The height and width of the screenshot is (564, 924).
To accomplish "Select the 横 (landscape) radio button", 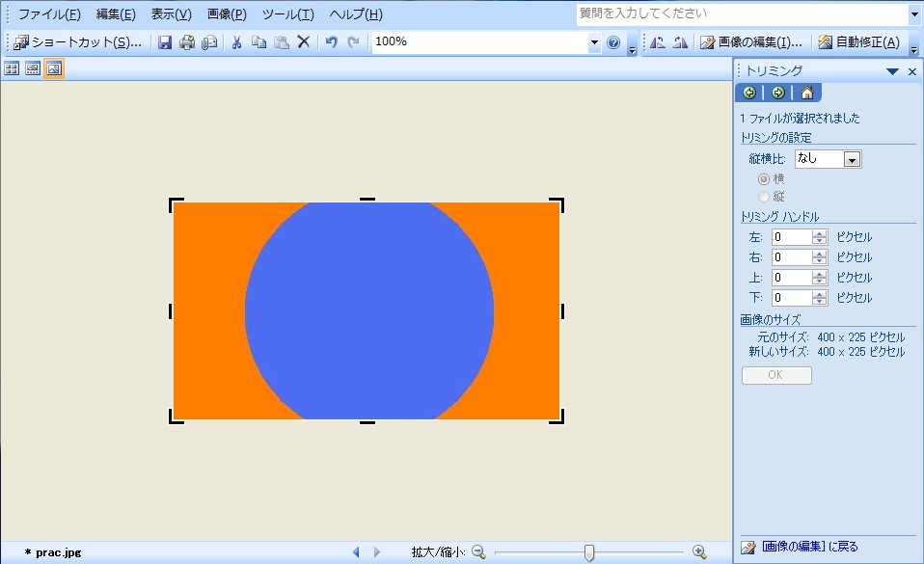I will point(764,178).
